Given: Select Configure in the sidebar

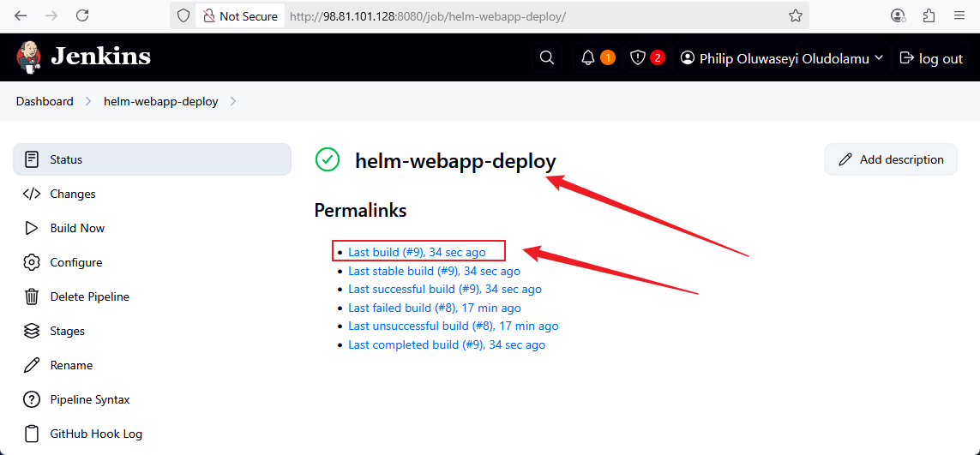Looking at the screenshot, I should pos(152,262).
